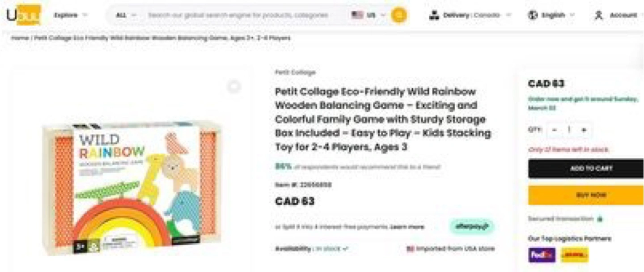Add product to wishlist with heart icon

234,87
